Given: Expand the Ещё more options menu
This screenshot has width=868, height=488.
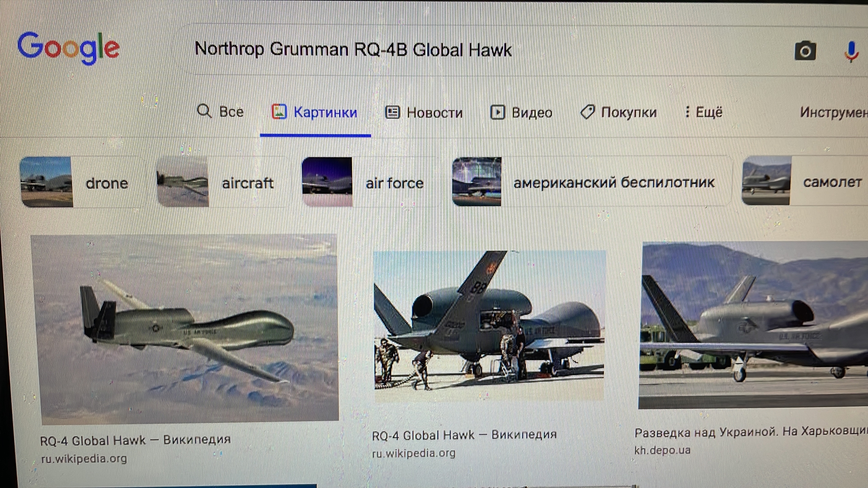Looking at the screenshot, I should (x=704, y=112).
